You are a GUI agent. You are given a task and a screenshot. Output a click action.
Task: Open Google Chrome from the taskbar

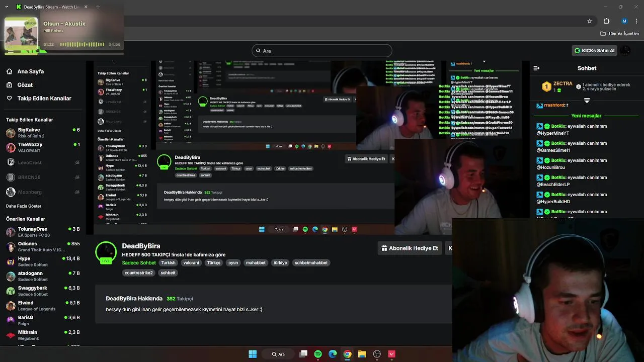tap(347, 354)
